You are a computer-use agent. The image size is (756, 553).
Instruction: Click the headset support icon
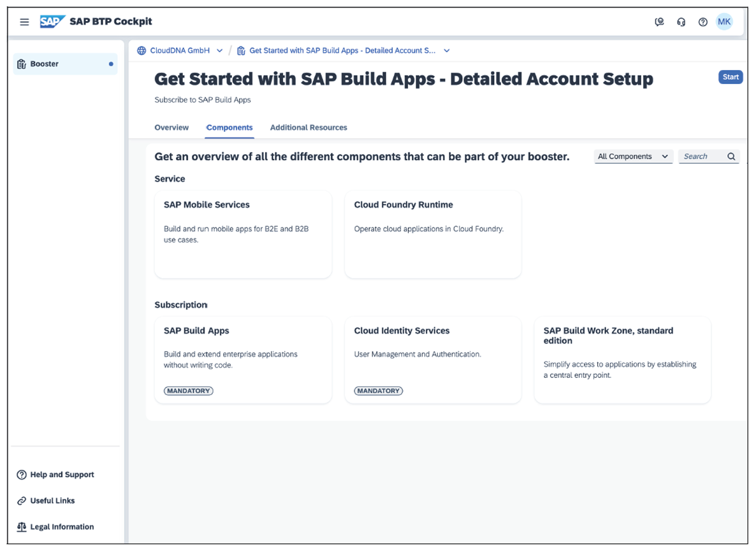click(681, 21)
